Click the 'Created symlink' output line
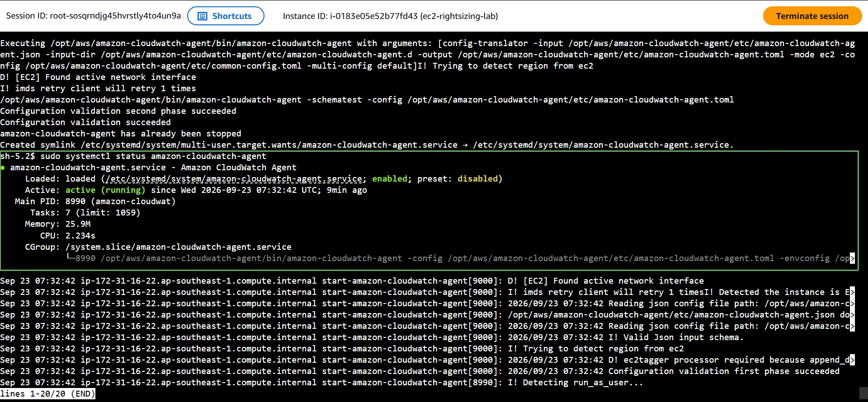868x402 pixels. pyautogui.click(x=367, y=145)
